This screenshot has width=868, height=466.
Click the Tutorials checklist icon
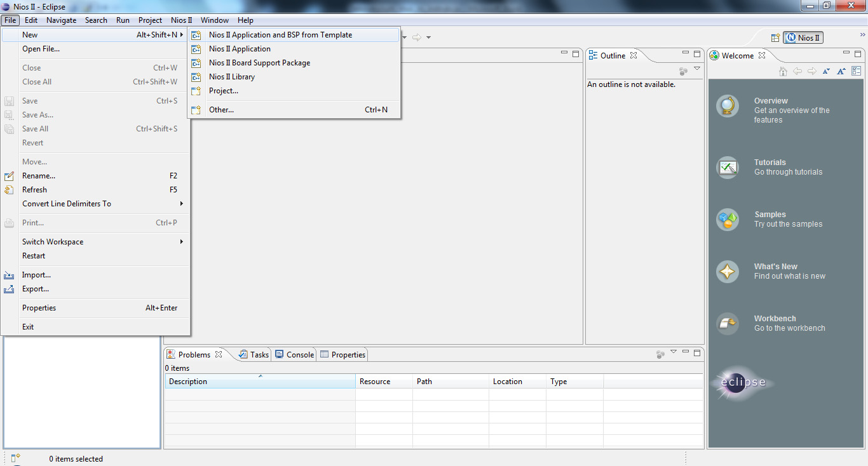click(x=728, y=168)
